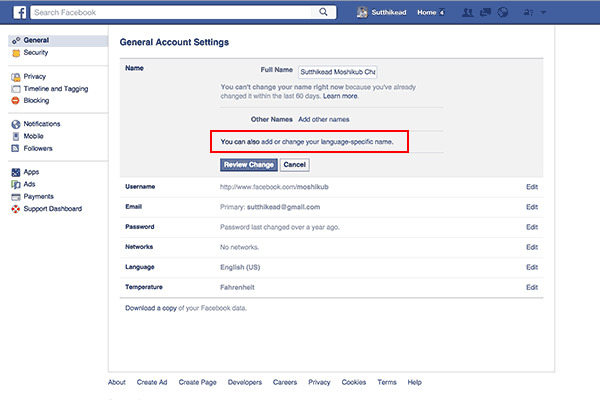Screen dimensions: 600x400
Task: Click Create Page footer link
Action: pyautogui.click(x=197, y=382)
